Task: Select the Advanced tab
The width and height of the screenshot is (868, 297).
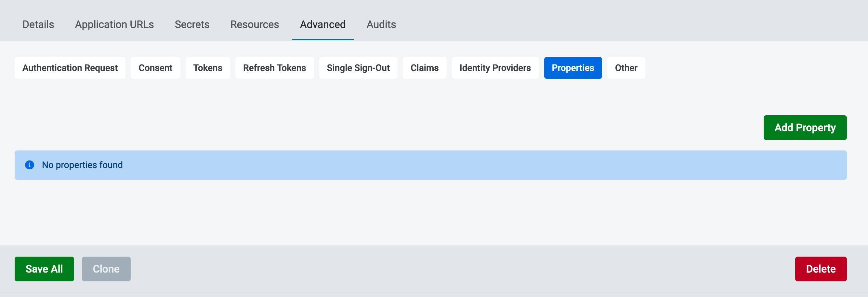Action: click(x=322, y=24)
